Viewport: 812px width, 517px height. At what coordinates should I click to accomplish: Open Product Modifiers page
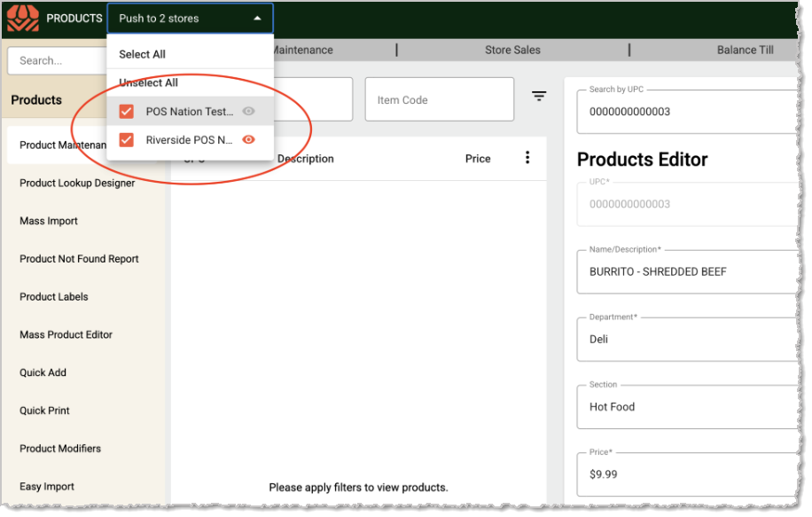click(60, 449)
